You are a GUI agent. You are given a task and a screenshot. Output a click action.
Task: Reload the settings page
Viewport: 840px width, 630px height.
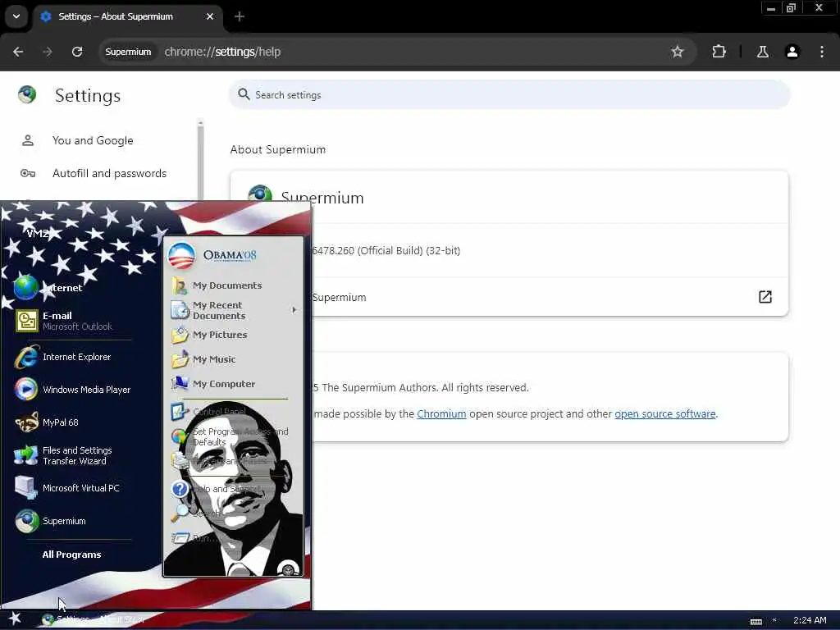[x=77, y=52]
